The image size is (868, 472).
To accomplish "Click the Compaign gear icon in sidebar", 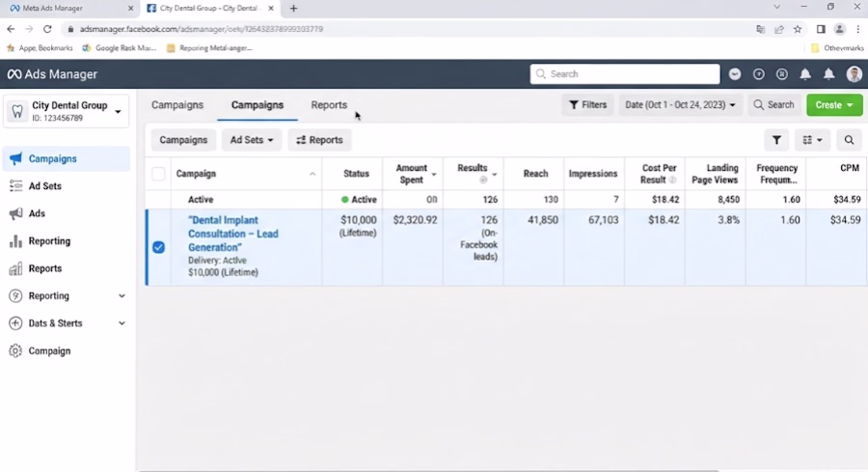I will tap(15, 350).
